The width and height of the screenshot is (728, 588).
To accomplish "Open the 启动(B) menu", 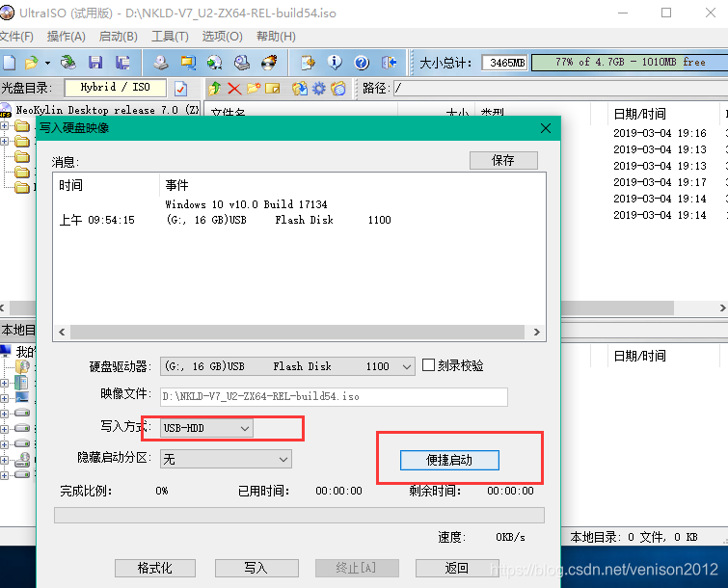I will (118, 37).
